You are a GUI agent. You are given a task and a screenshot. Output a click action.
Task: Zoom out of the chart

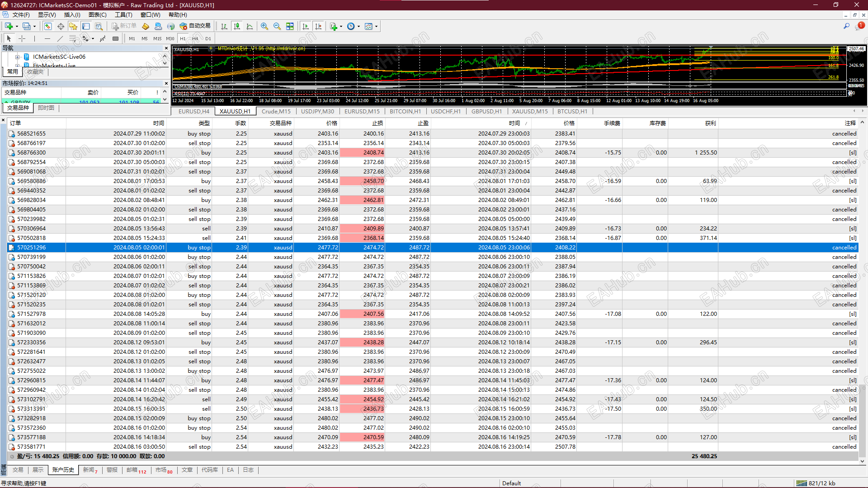(x=277, y=26)
